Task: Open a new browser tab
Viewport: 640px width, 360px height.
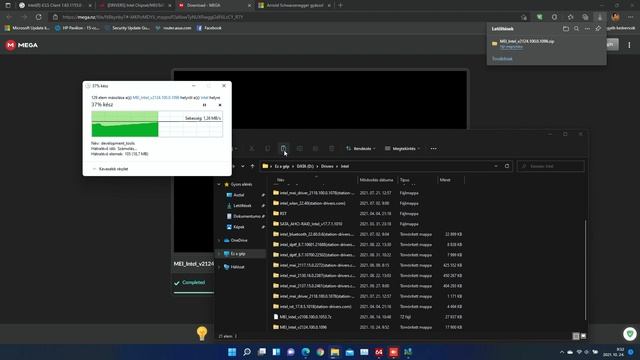Action: 340,5
